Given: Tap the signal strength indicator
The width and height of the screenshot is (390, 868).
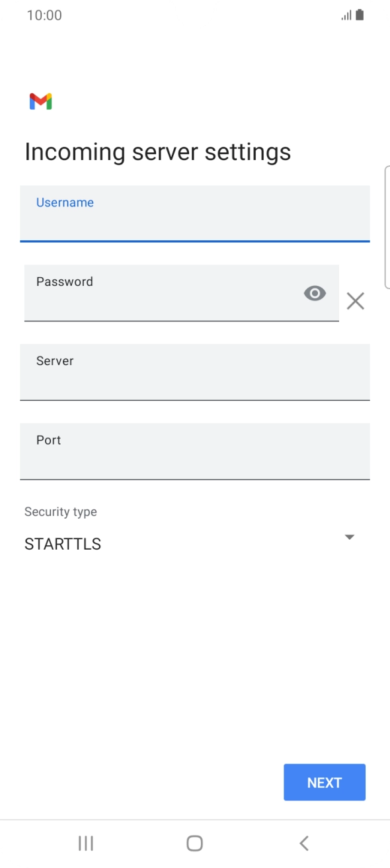Looking at the screenshot, I should click(x=346, y=15).
